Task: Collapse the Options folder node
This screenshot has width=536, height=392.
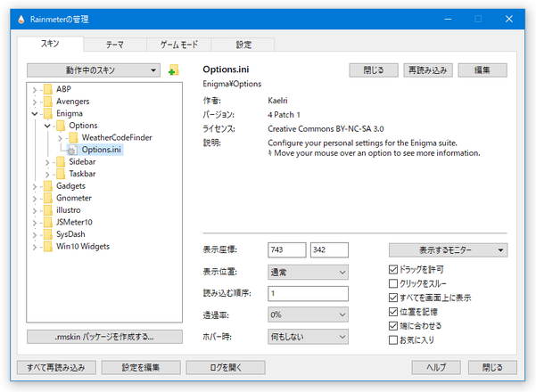Action: pyautogui.click(x=47, y=126)
